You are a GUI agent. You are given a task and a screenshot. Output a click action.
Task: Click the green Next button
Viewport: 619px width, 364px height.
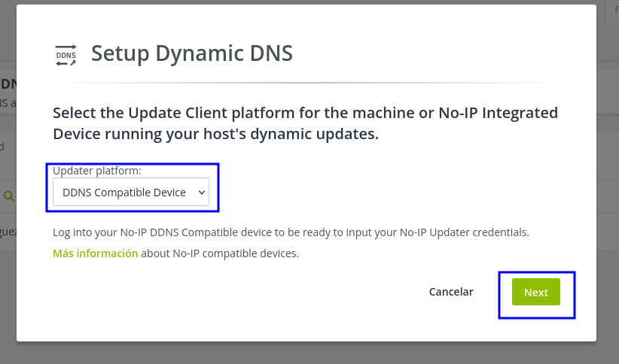tap(535, 292)
